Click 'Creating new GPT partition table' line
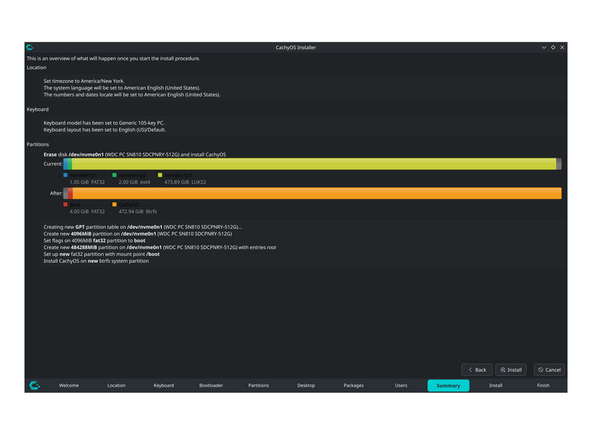The width and height of the screenshot is (592, 444). [x=143, y=227]
